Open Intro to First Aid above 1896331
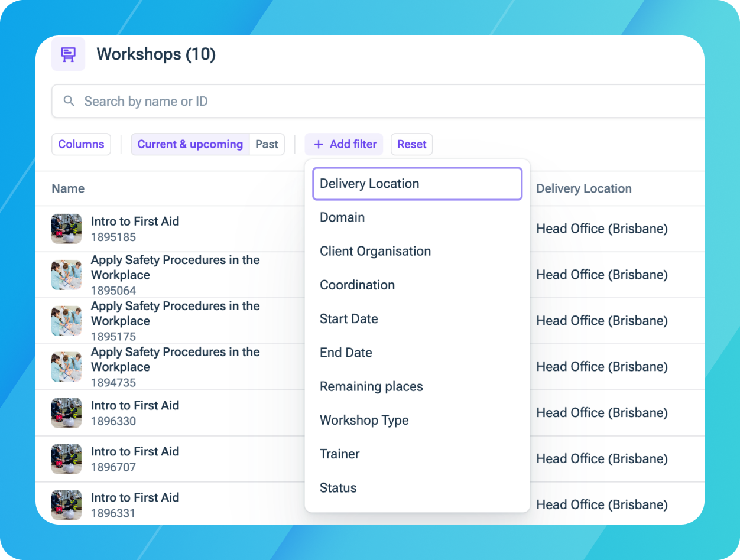The width and height of the screenshot is (740, 560). (x=135, y=498)
